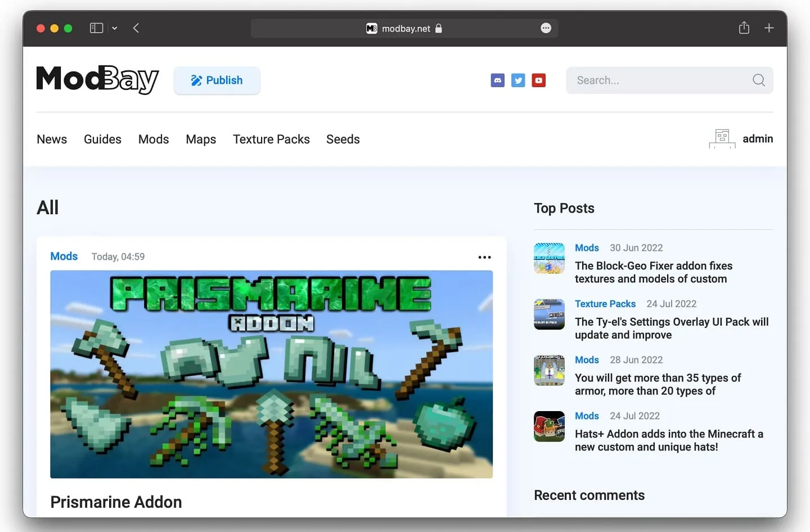Open Mods category dated 24 Jul 2022

pos(587,416)
